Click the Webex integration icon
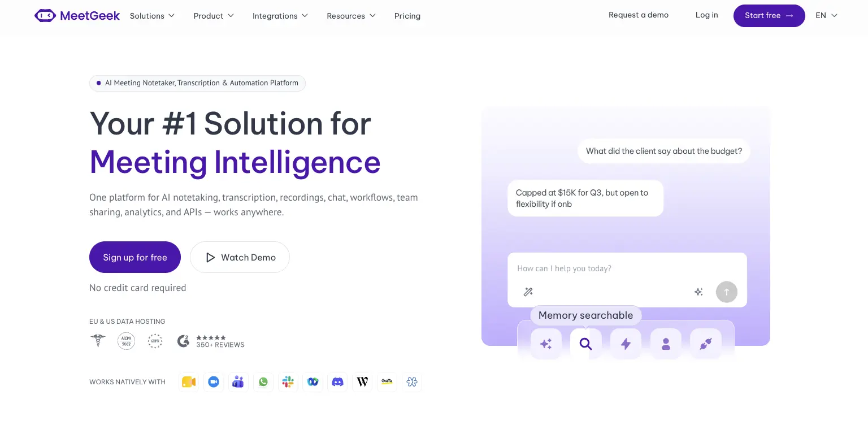Image resolution: width=868 pixels, height=425 pixels. (313, 382)
